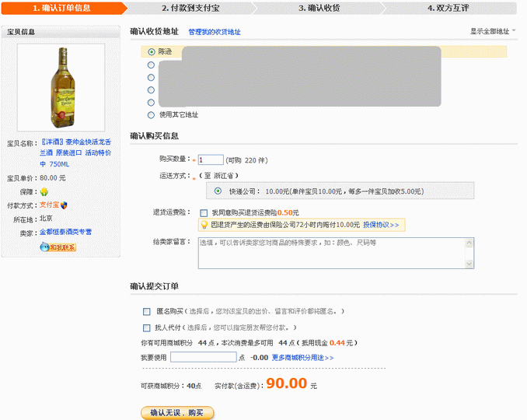Open the 更多商城积分用途 link
Viewport: 527px width, 420px height.
coord(302,358)
